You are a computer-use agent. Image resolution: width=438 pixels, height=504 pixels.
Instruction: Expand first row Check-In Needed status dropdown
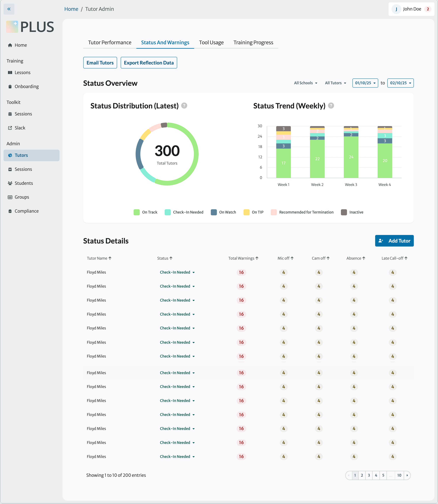pos(177,272)
